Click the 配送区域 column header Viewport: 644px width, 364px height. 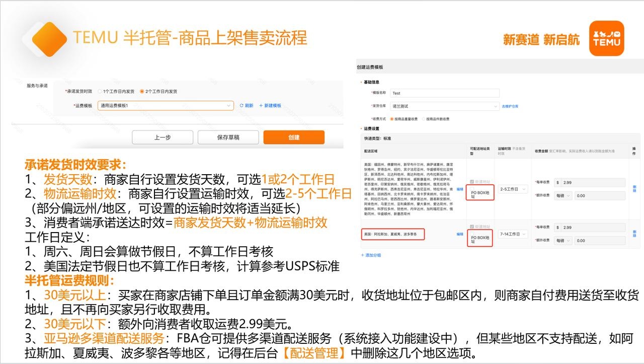tap(370, 150)
